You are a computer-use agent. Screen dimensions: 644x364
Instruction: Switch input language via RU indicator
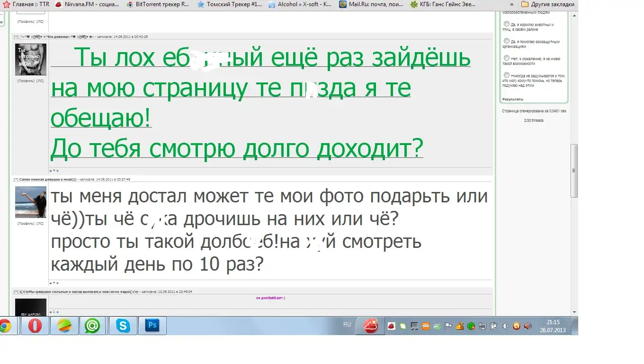(x=347, y=325)
